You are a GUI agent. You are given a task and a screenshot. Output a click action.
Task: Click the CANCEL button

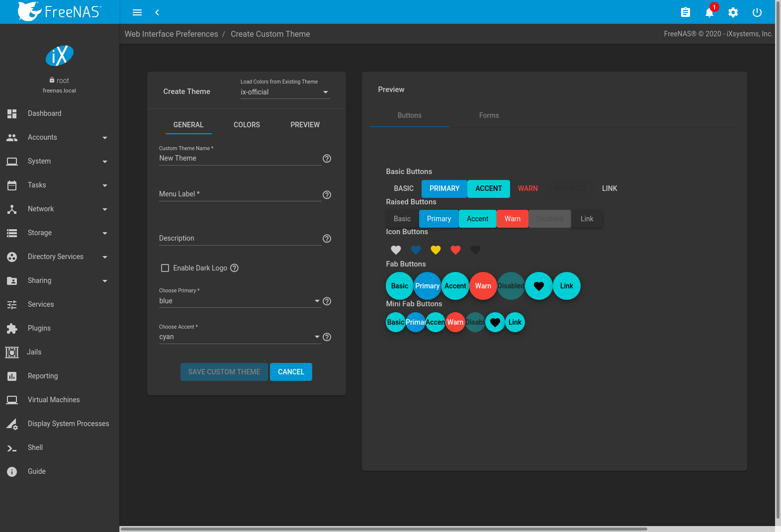point(291,372)
